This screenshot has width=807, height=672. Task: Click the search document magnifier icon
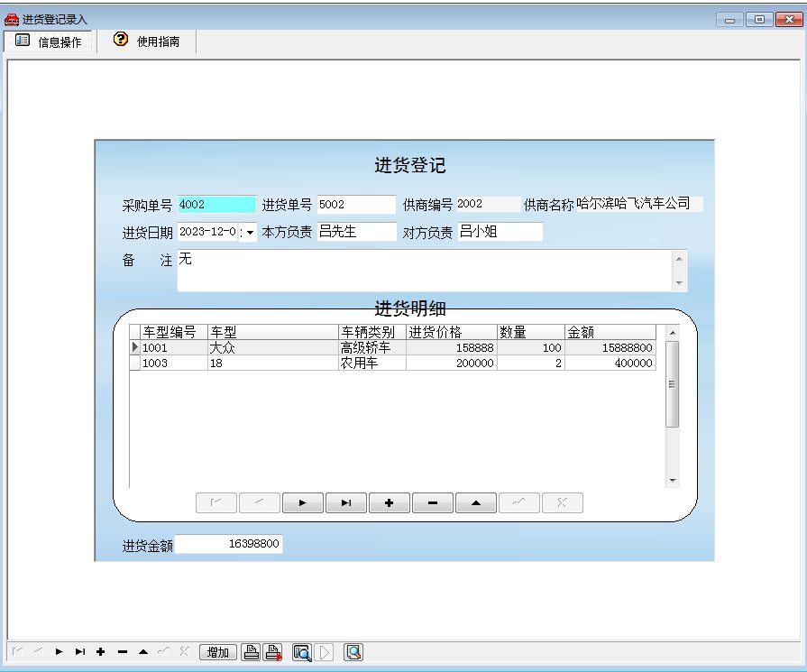353,652
